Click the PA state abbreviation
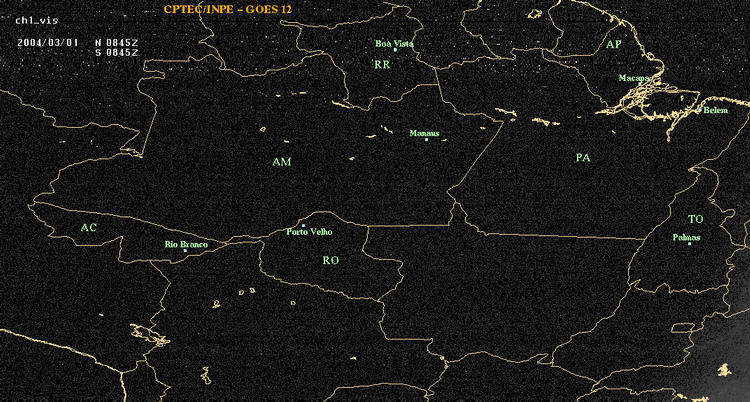This screenshot has height=402, width=750. click(x=583, y=157)
